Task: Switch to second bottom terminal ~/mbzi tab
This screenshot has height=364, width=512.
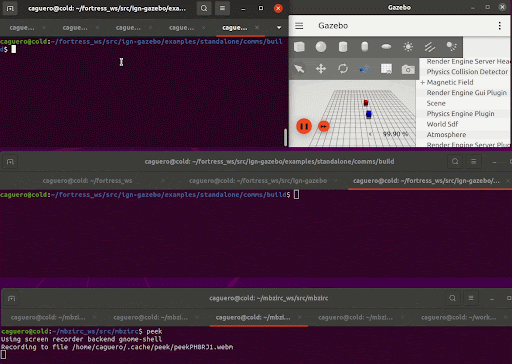Action: click(150, 317)
